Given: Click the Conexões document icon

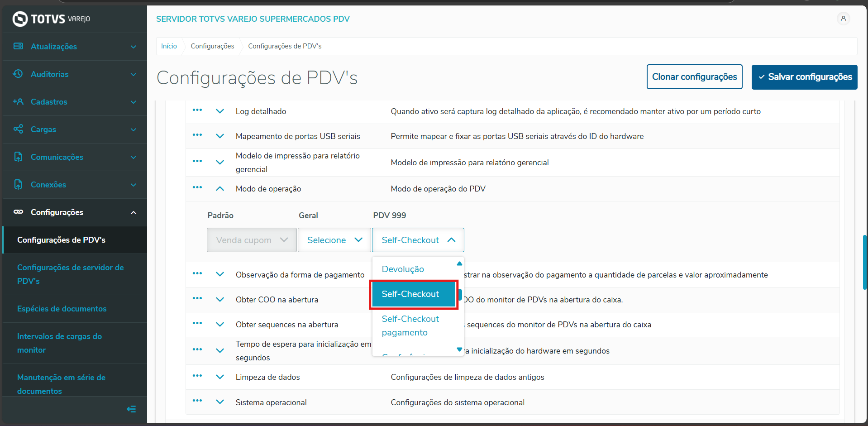Looking at the screenshot, I should (x=18, y=184).
